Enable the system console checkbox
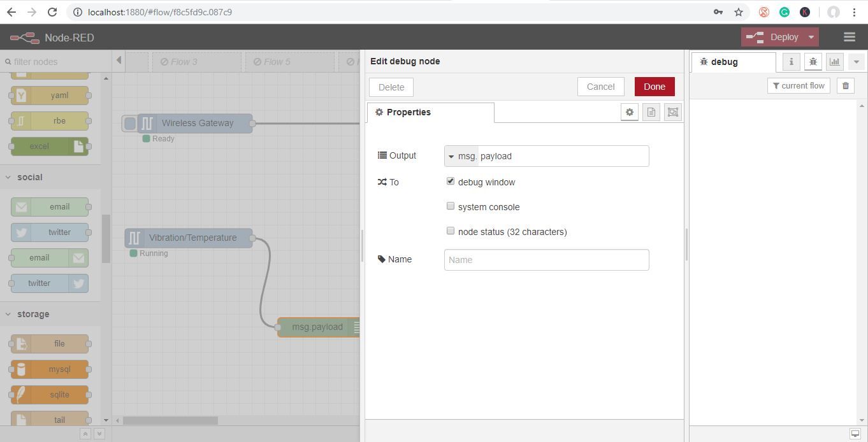The width and height of the screenshot is (868, 442). [451, 206]
